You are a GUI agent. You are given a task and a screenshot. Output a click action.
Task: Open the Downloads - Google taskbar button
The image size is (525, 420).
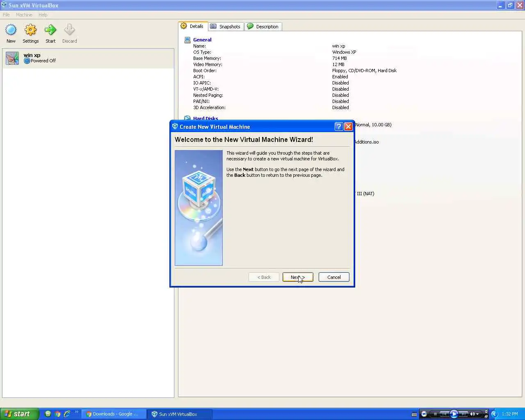coord(114,414)
